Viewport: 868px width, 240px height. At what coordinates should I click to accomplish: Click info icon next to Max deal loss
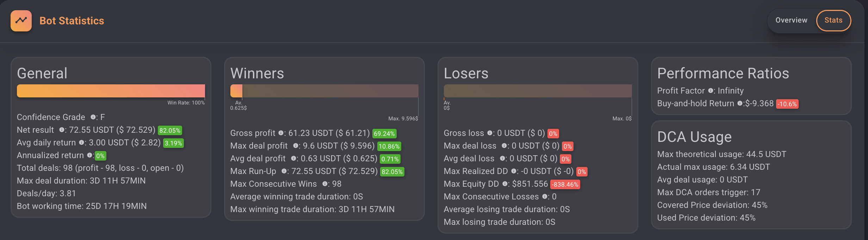pyautogui.click(x=504, y=146)
